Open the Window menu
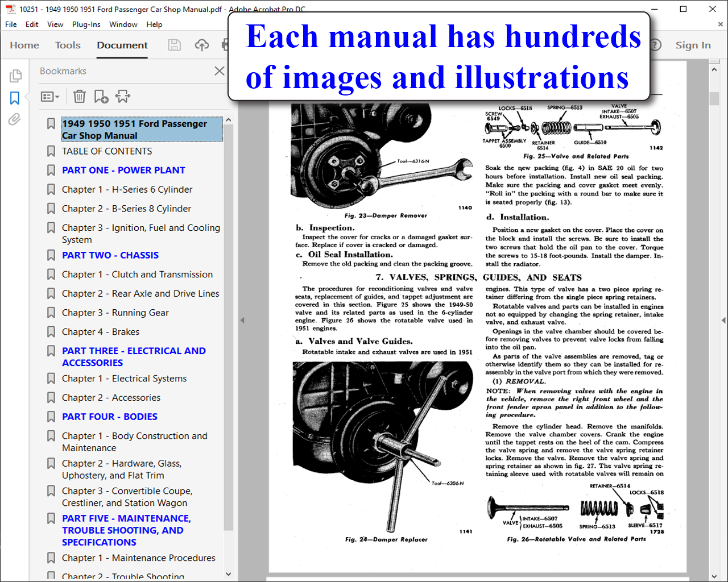 123,24
